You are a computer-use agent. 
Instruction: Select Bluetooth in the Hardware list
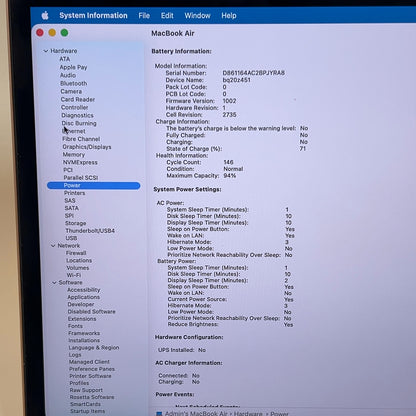click(74, 83)
